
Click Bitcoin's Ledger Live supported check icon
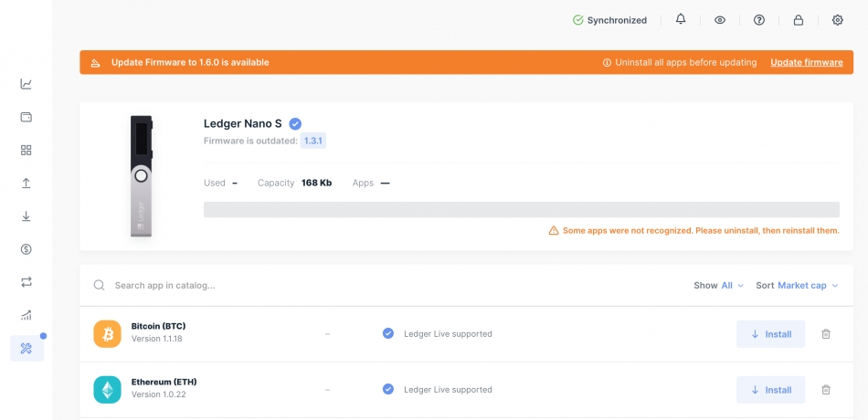coord(388,333)
